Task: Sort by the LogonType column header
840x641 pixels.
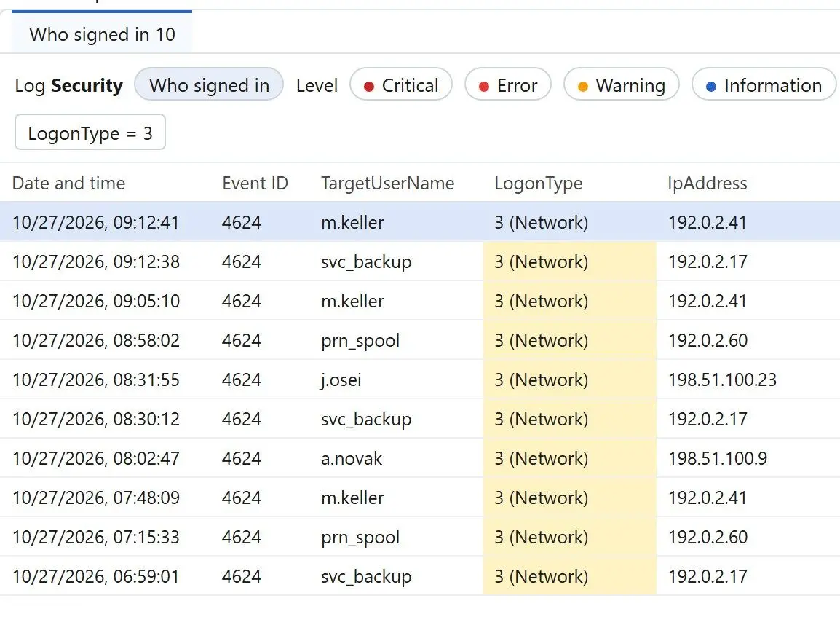Action: 539,184
